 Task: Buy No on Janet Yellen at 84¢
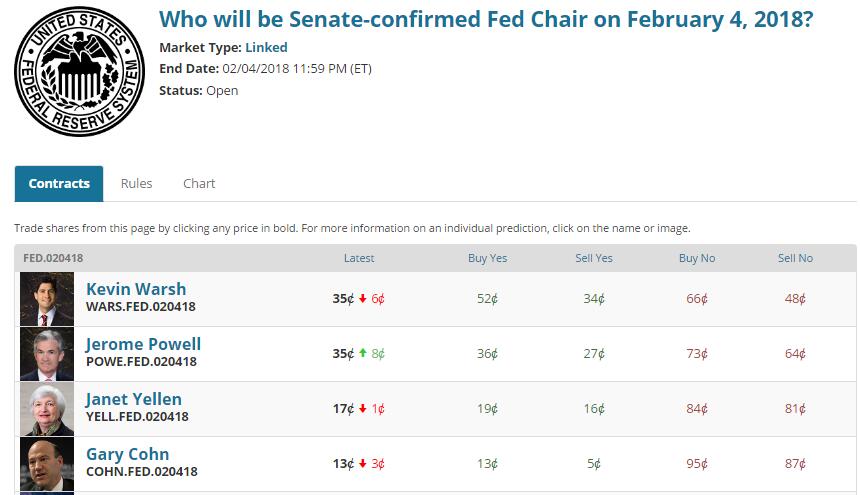pos(697,409)
